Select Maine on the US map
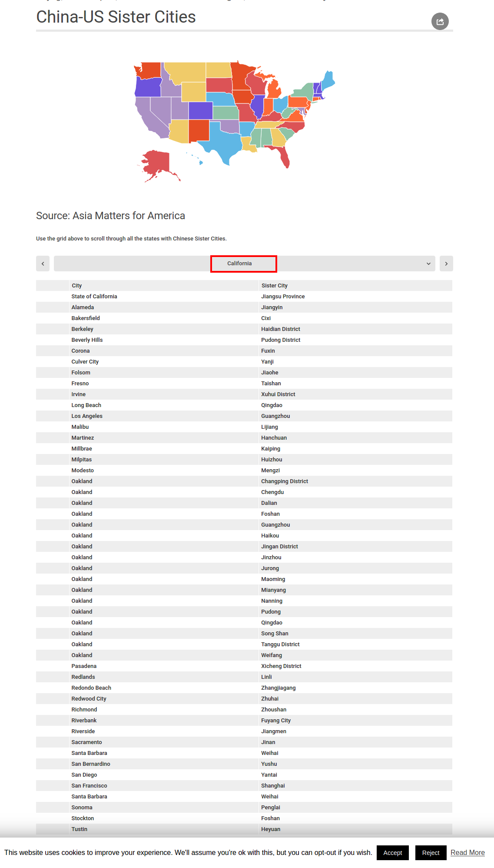Screen dimensions: 494x868 tap(328, 80)
